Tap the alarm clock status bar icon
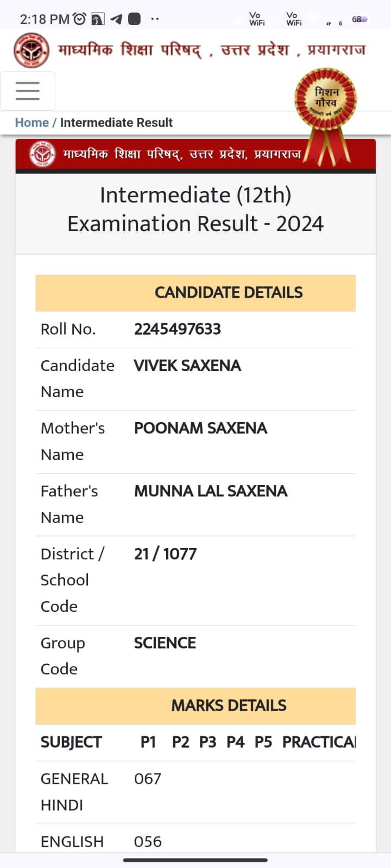The height and width of the screenshot is (868, 391). (80, 19)
